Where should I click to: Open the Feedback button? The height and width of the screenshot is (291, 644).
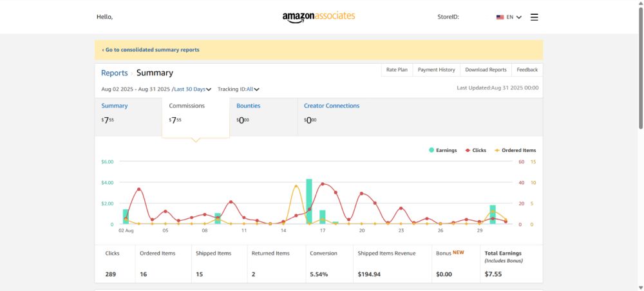527,70
